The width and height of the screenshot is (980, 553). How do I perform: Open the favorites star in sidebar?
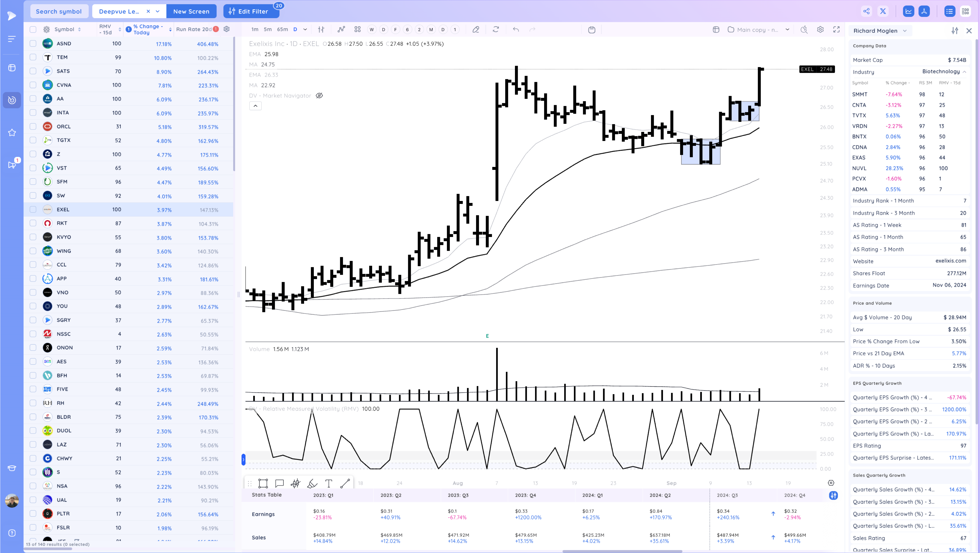tap(12, 132)
